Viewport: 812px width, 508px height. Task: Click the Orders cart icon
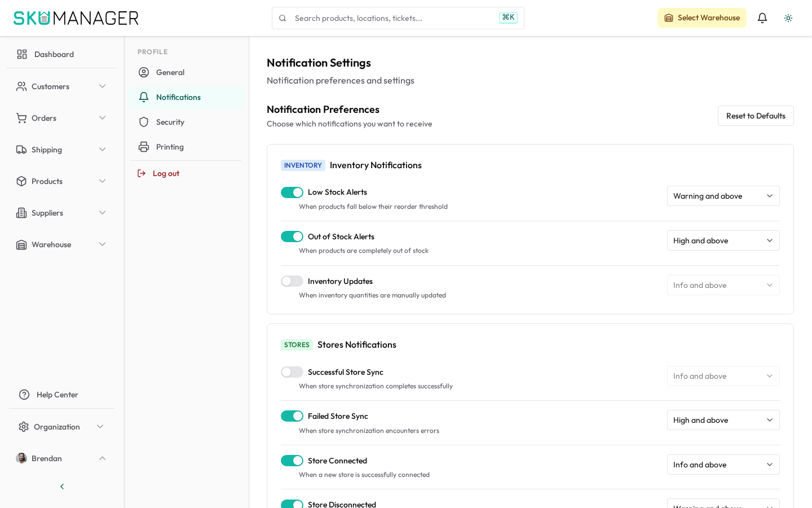pos(21,118)
